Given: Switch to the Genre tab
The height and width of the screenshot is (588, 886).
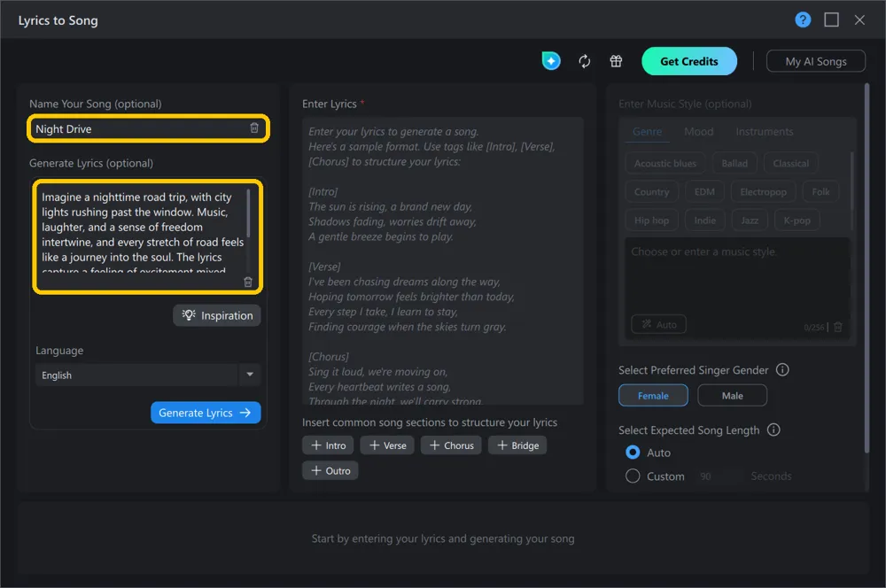Looking at the screenshot, I should click(x=647, y=131).
